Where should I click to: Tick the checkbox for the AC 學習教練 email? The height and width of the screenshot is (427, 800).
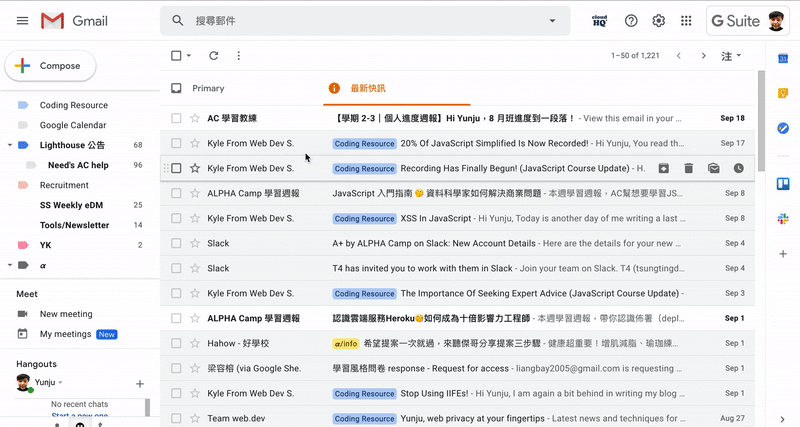tap(176, 118)
